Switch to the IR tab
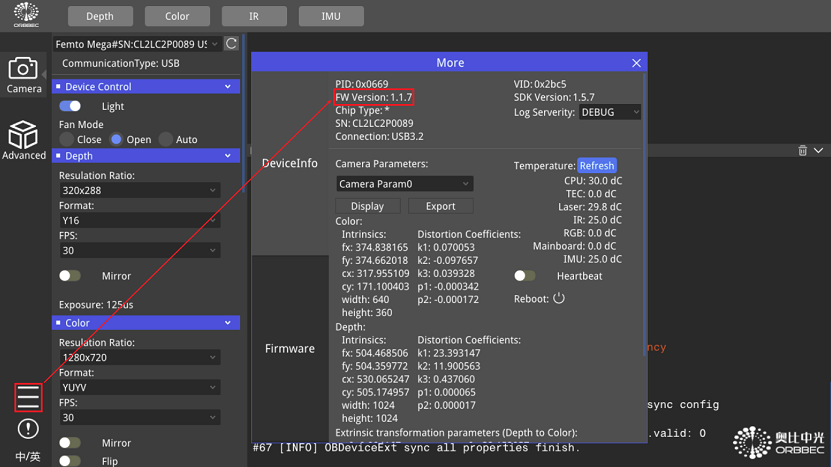 coord(254,16)
